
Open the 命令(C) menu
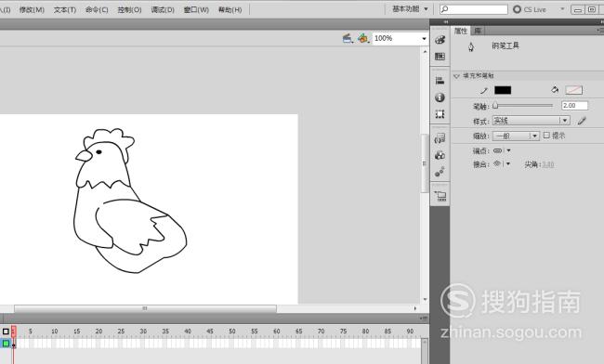97,9
